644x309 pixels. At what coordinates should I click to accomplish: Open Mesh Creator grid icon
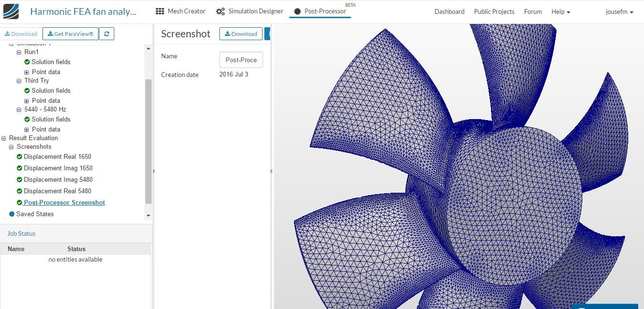pyautogui.click(x=160, y=11)
